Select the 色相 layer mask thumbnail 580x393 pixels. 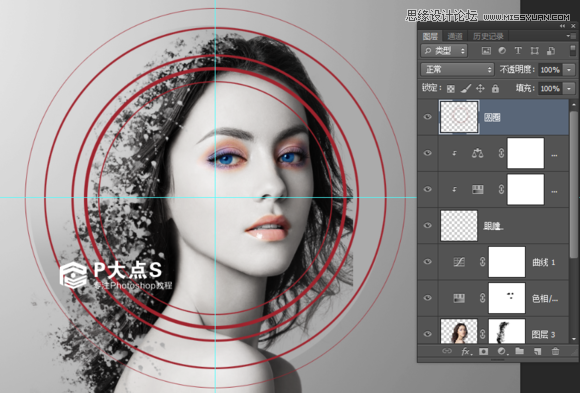coord(507,298)
